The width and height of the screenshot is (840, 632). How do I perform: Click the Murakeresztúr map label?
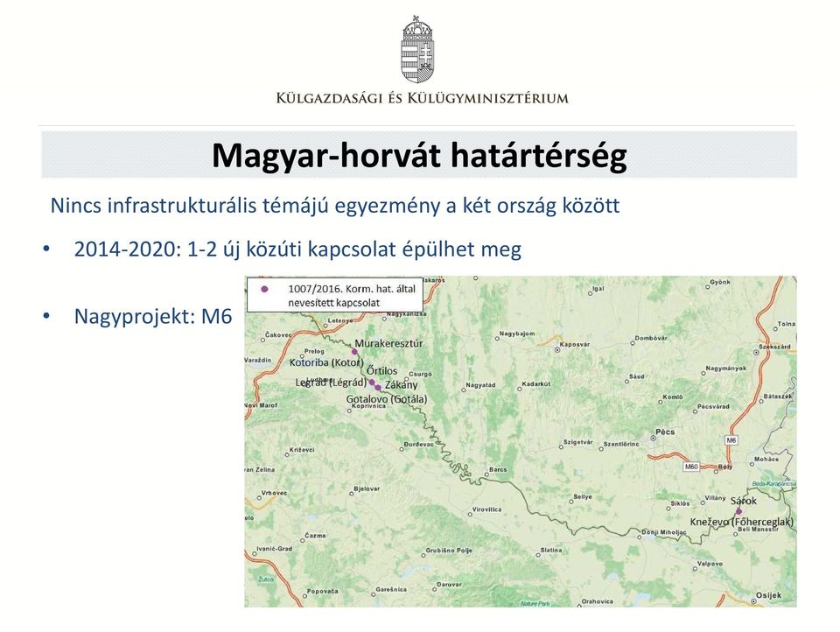pyautogui.click(x=388, y=344)
